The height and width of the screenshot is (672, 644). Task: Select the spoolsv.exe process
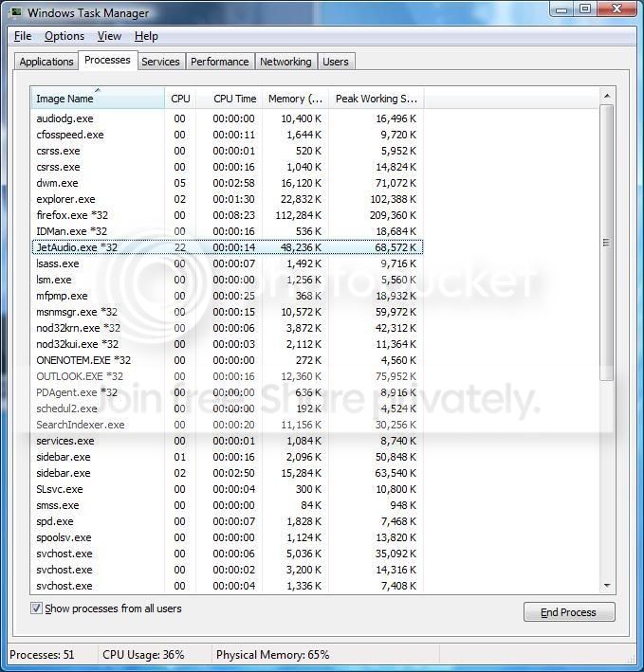click(228, 537)
